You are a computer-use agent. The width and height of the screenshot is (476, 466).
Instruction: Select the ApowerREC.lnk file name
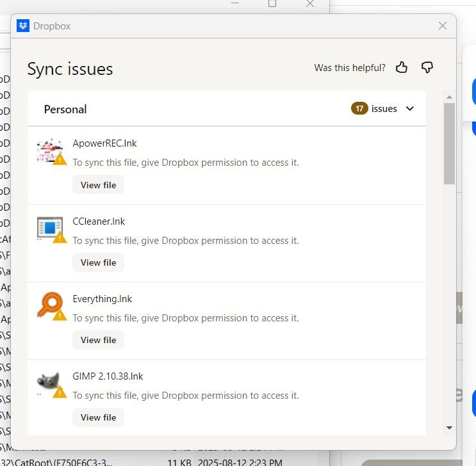[x=104, y=143]
